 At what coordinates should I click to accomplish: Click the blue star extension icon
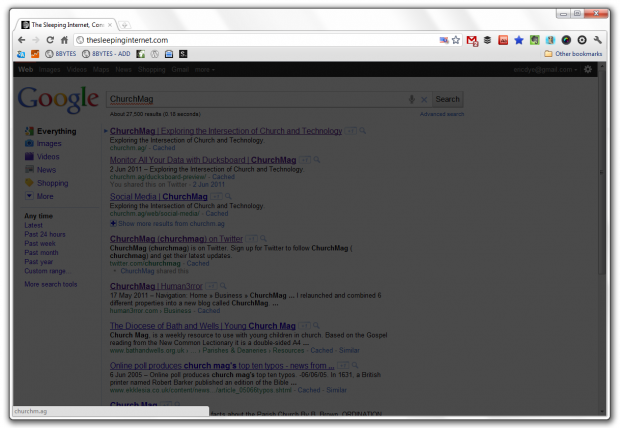point(519,40)
